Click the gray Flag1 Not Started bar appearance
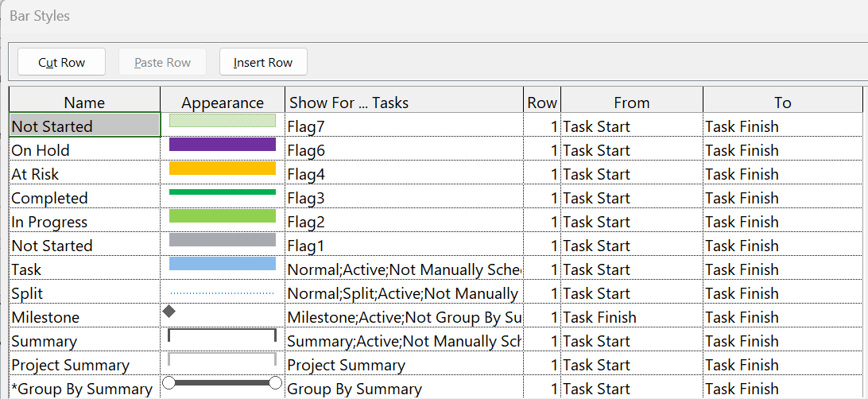The height and width of the screenshot is (399, 868). [x=223, y=239]
